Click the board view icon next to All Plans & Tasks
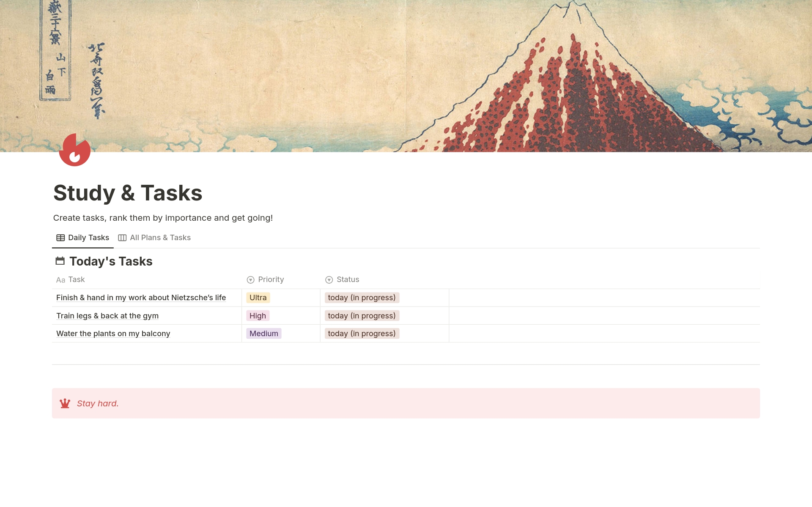812x507 pixels. (x=122, y=237)
